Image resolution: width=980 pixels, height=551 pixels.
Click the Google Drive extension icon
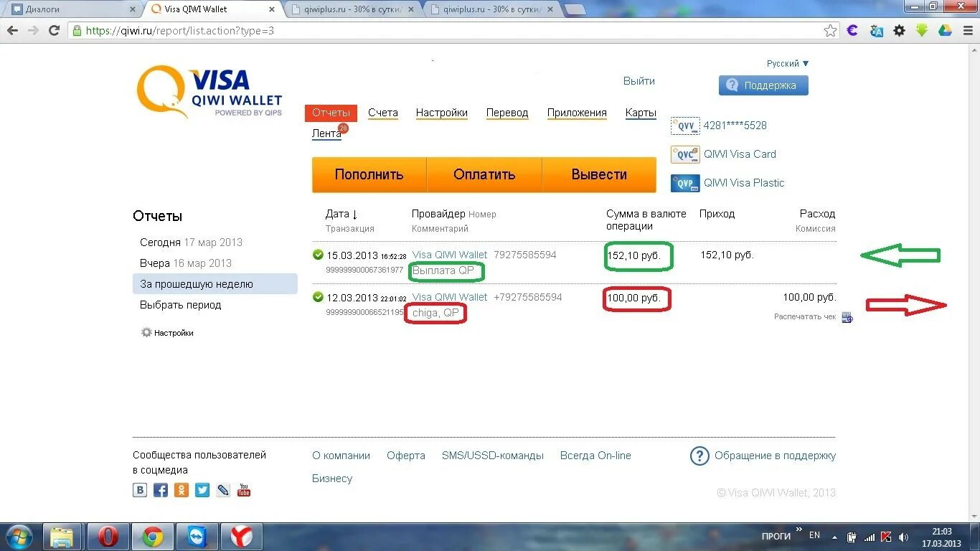[x=945, y=31]
